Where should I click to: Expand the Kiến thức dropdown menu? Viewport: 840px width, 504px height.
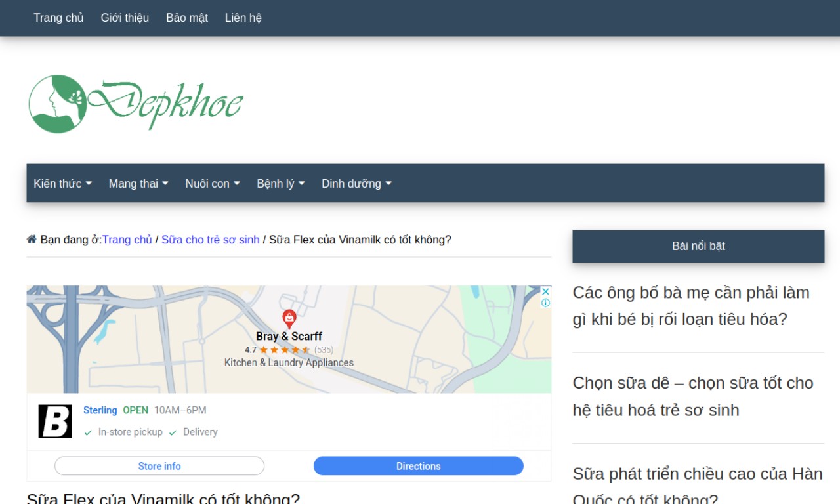pos(63,184)
